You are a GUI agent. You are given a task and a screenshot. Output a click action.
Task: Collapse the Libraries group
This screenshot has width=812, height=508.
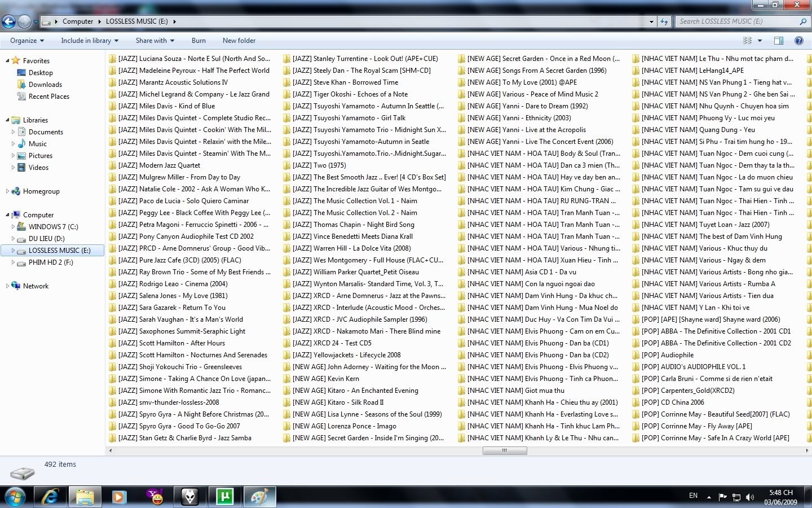(7, 120)
